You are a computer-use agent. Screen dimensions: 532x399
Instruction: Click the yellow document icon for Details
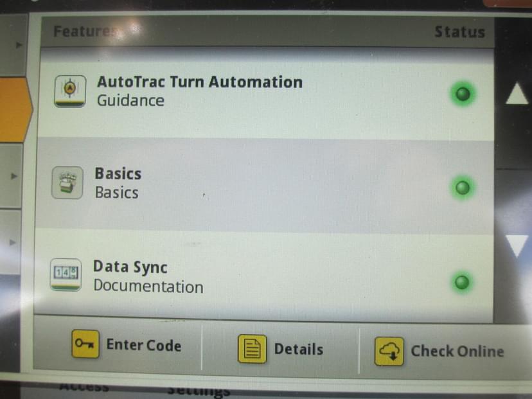(252, 349)
